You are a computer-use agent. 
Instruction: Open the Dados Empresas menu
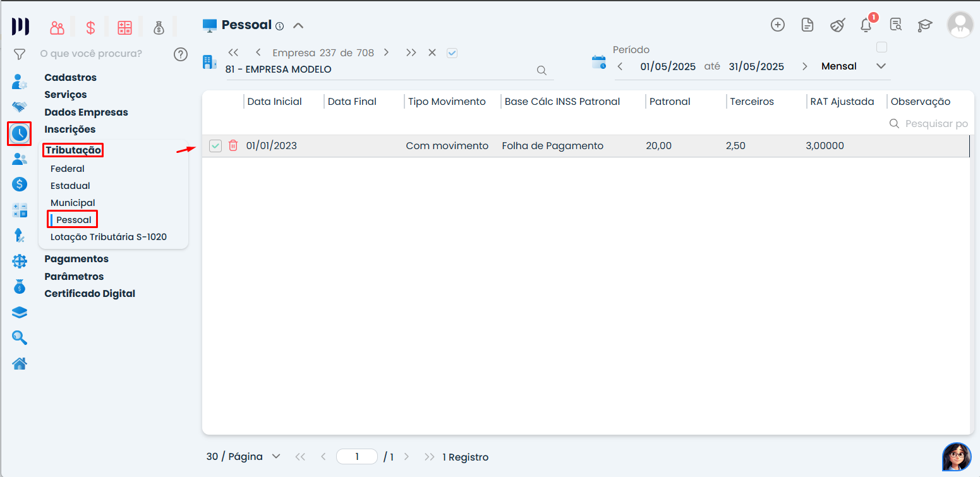pos(86,112)
